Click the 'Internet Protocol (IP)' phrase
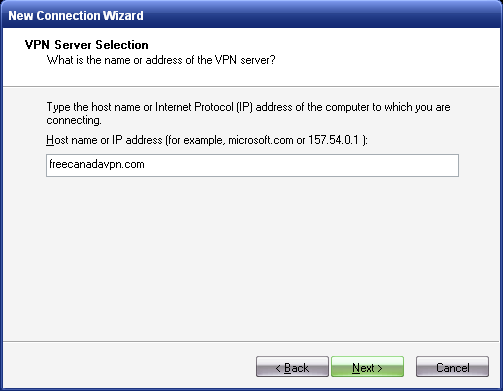Screen dimensions: 503x391 [x=204, y=107]
